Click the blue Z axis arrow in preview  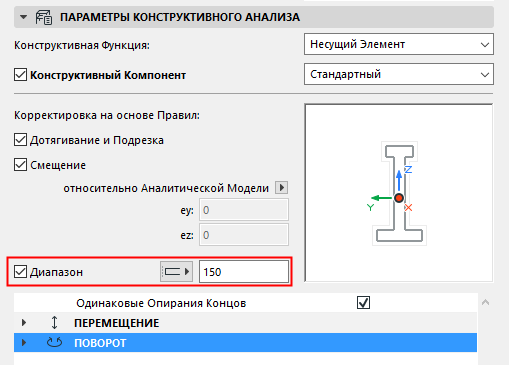pos(399,181)
